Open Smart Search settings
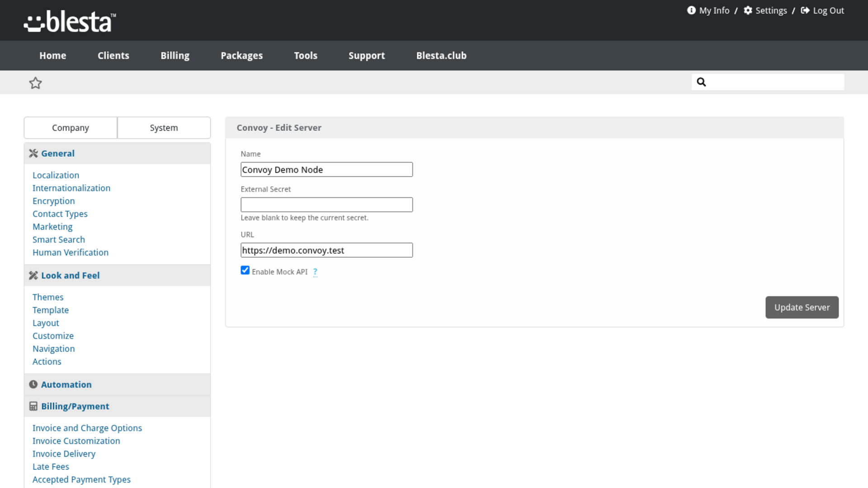Viewport: 868px width, 488px height. coord(59,239)
